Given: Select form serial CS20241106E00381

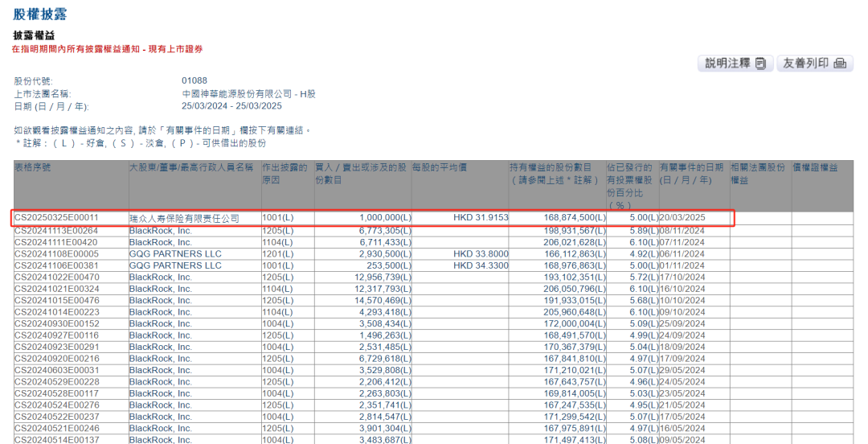Looking at the screenshot, I should pyautogui.click(x=56, y=265).
